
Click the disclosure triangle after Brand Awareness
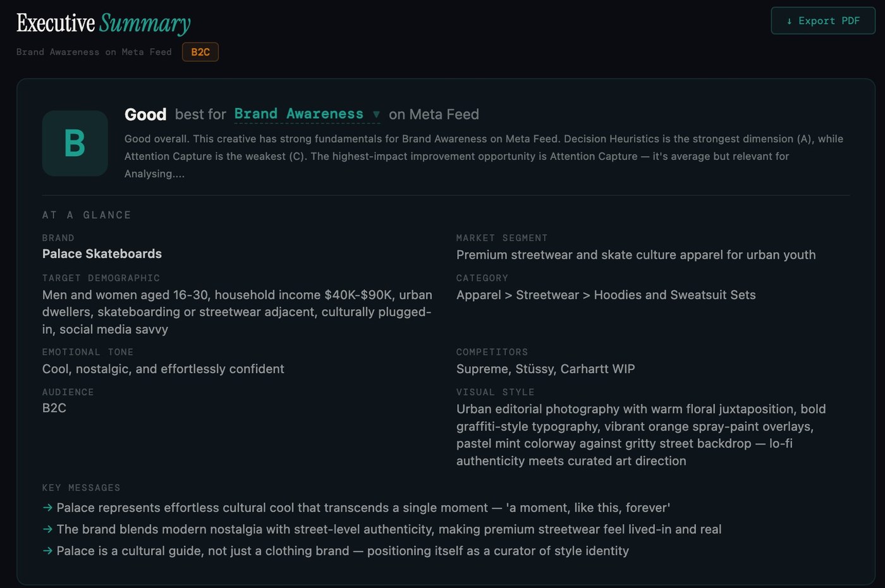tap(375, 114)
